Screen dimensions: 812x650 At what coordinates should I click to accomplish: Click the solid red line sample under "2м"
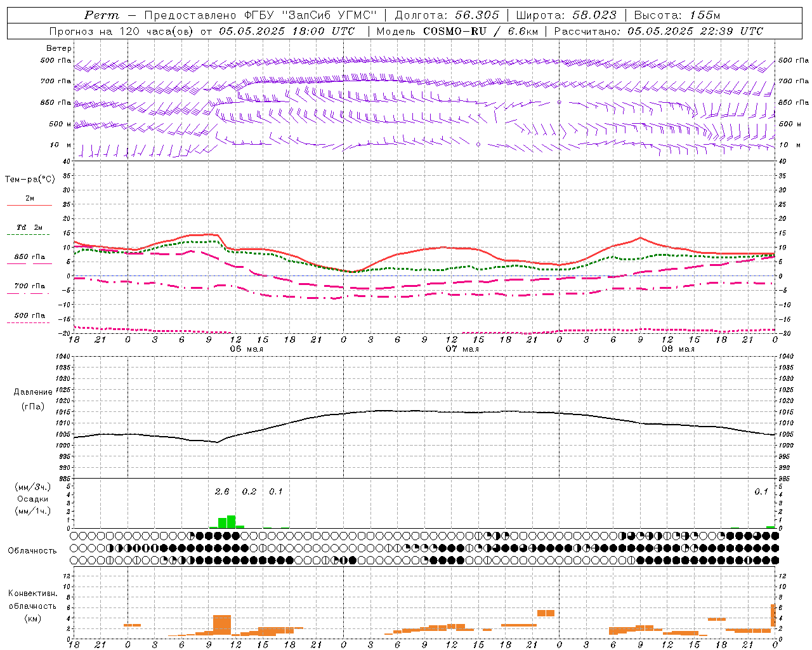pos(29,206)
